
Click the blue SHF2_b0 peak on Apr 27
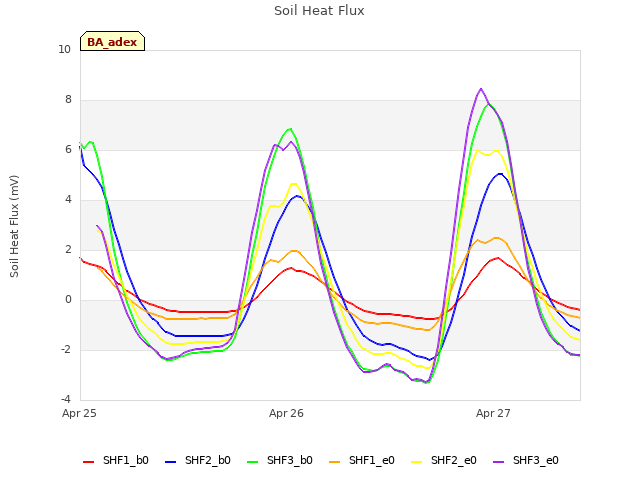(500, 174)
